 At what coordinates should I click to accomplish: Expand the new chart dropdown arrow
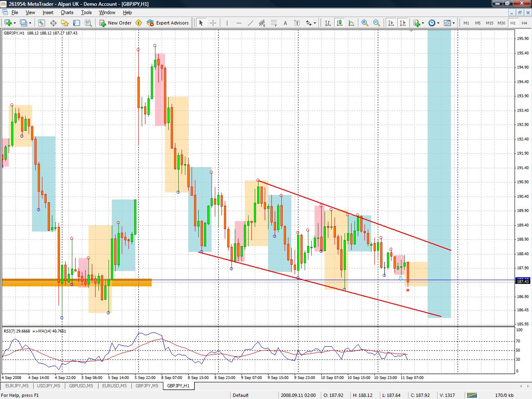click(x=15, y=23)
